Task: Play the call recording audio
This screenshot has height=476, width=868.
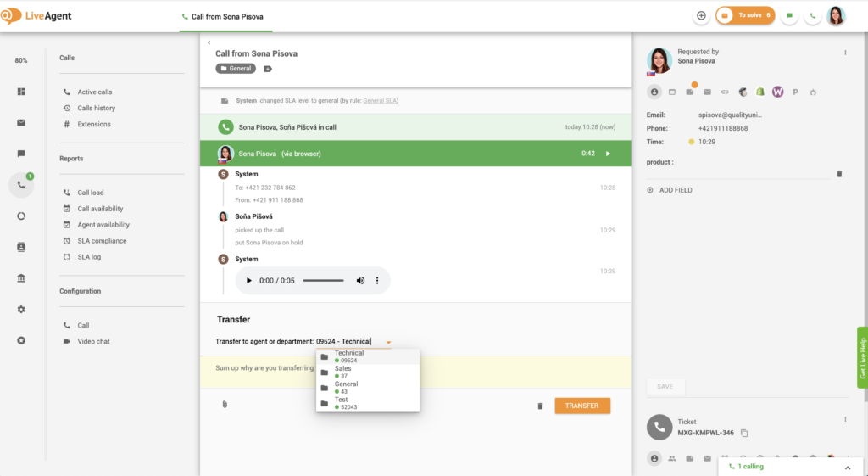Action: 248,281
